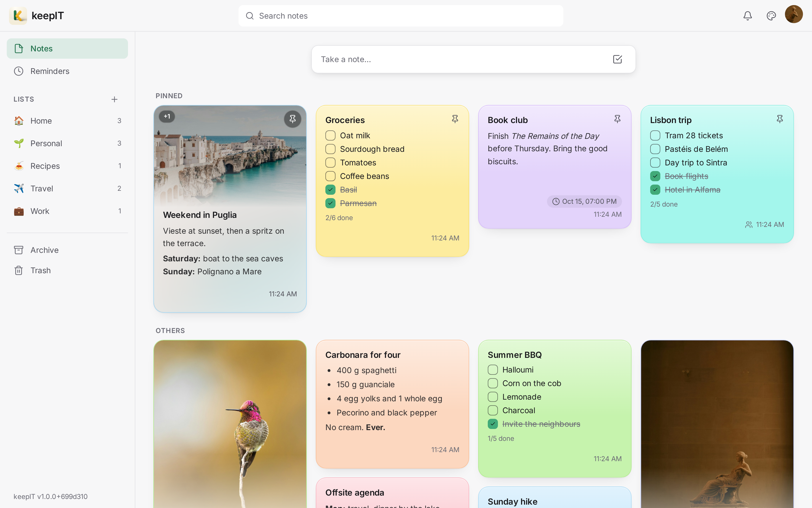Open the Offsite agenda note

[x=392, y=493]
